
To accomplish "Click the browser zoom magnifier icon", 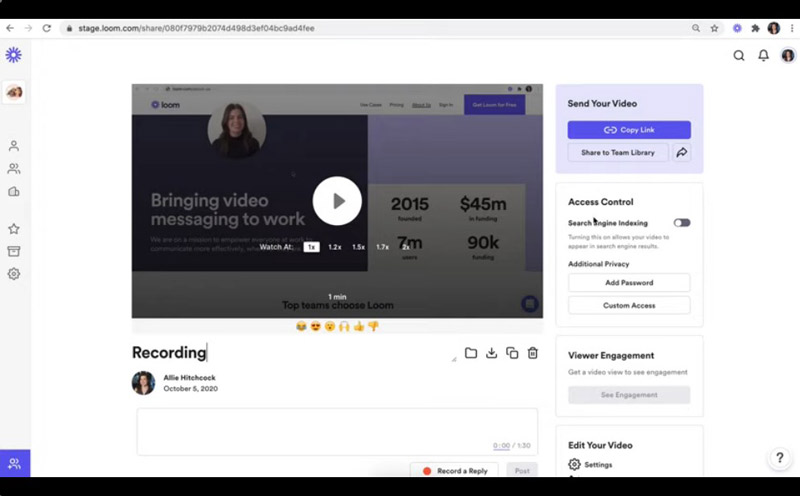I will [696, 29].
